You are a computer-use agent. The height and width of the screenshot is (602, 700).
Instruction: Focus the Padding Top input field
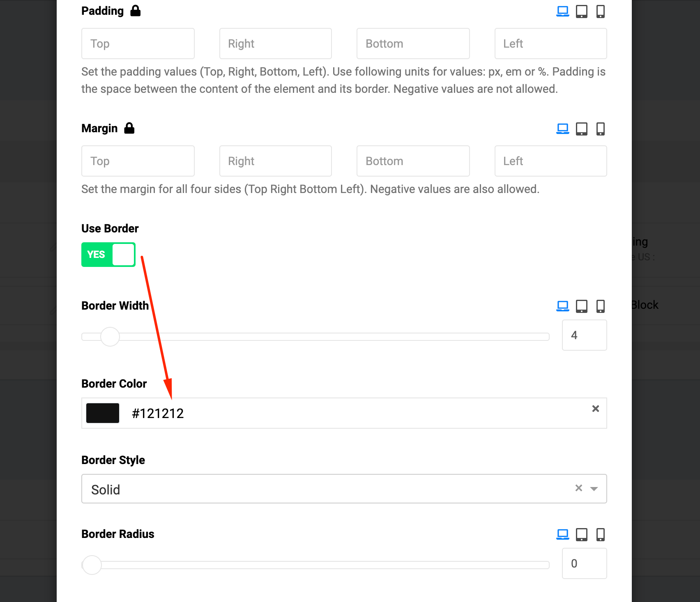coord(138,44)
